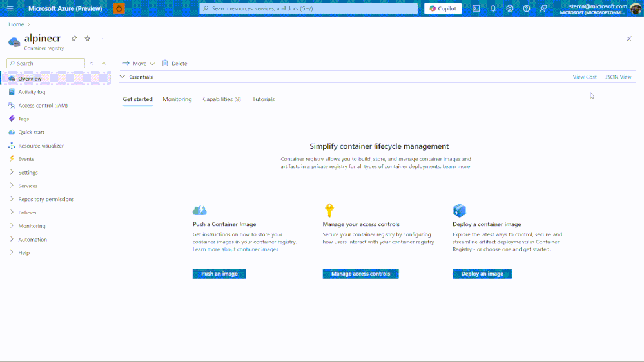Open the notifications bell
The image size is (644, 362).
[x=493, y=8]
